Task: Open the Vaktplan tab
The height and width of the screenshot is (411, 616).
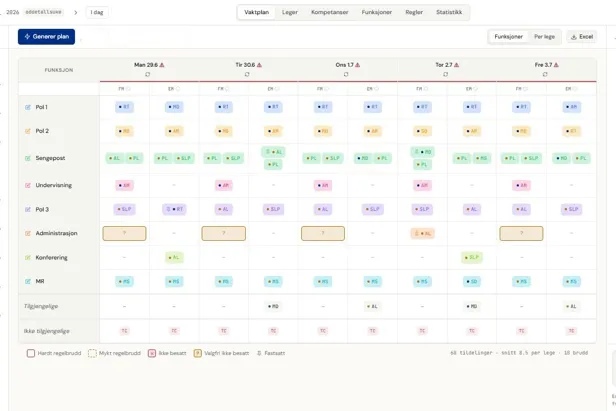Action: [x=257, y=12]
